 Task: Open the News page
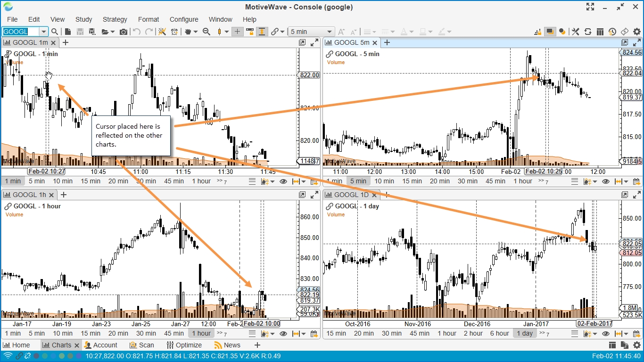tap(227, 345)
